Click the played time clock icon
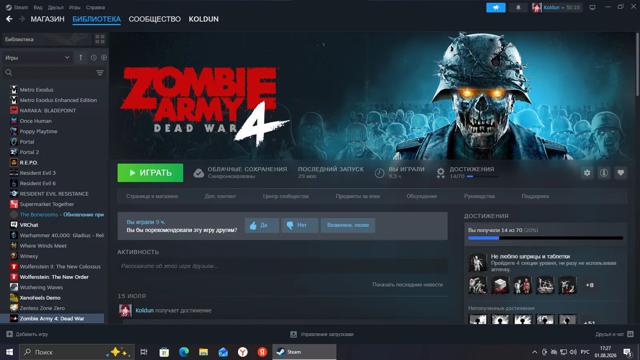This screenshot has height=360, width=640. (380, 173)
